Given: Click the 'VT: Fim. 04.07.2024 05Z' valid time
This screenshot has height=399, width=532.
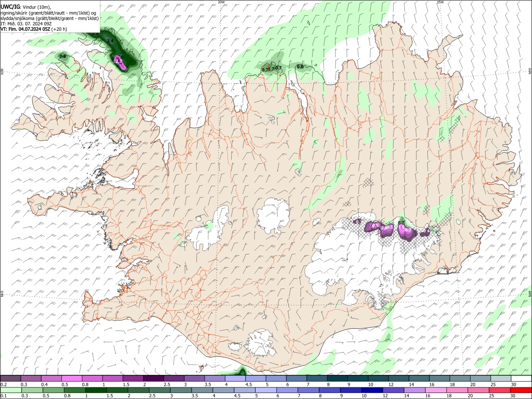Looking at the screenshot, I should pos(26,29).
